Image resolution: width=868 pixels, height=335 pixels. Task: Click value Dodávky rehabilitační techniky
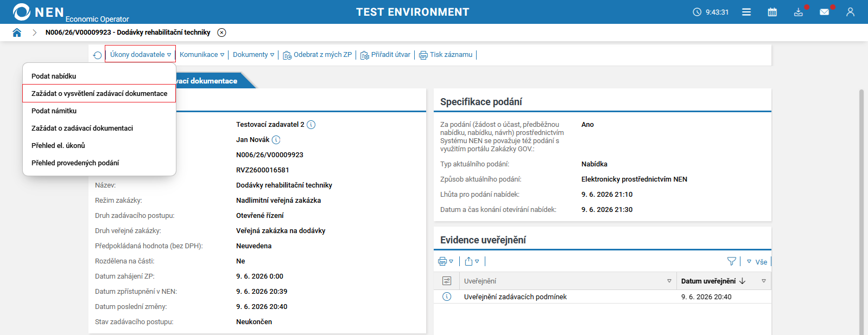pyautogui.click(x=284, y=185)
